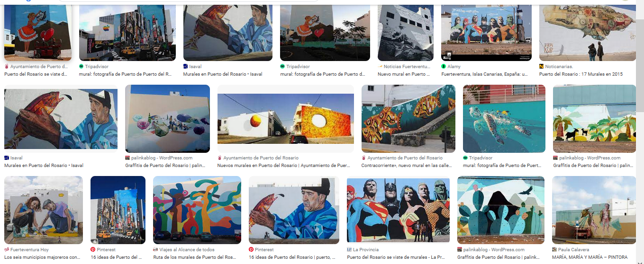Screen dimensions: 644x264
Task: Open the superheroes mural thumbnail from La Provincia
Action: pos(398,210)
